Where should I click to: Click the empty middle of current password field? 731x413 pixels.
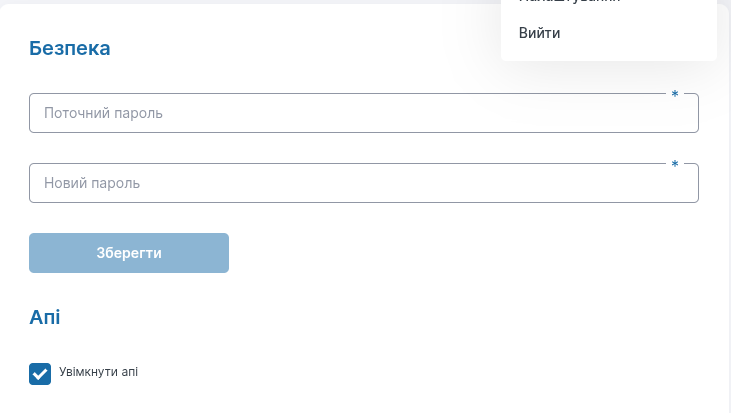[x=400, y=114]
